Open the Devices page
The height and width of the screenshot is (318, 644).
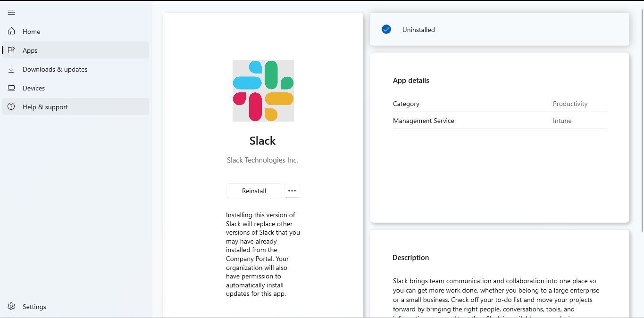pyautogui.click(x=75, y=88)
